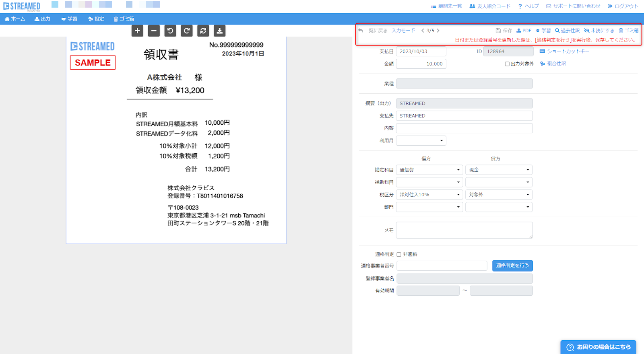
Task: Click ログアウト to sign out
Action: click(x=623, y=6)
